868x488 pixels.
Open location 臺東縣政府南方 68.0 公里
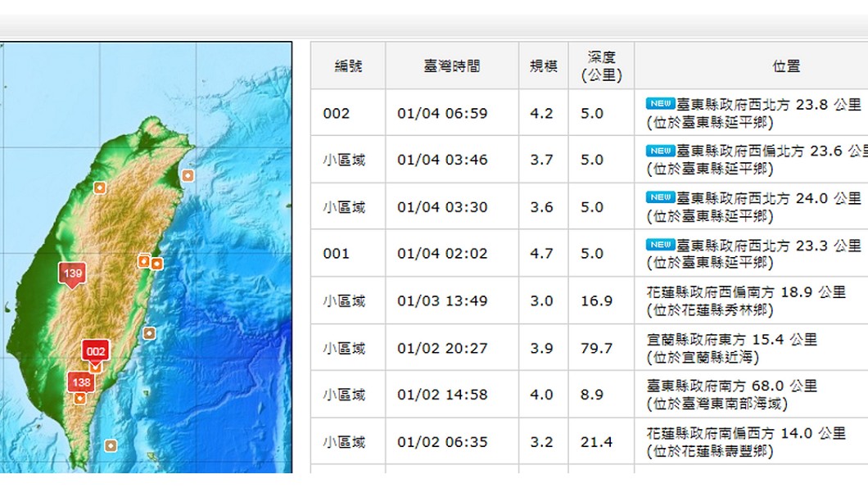pos(732,386)
